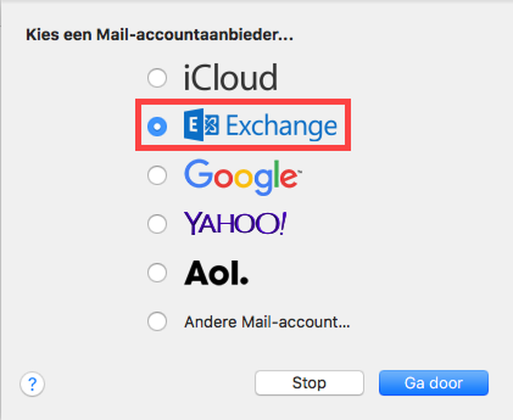
Task: Click the 'Andere Mail-account...' label
Action: pos(267,322)
